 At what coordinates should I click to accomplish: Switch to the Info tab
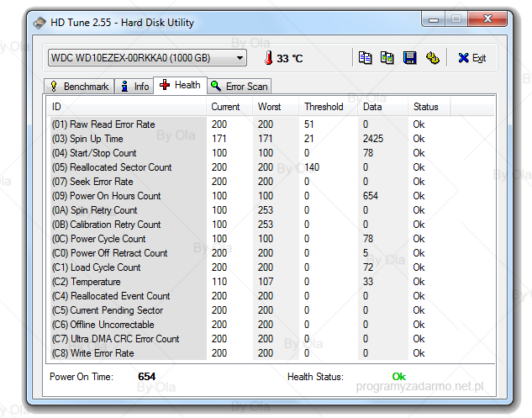click(134, 87)
